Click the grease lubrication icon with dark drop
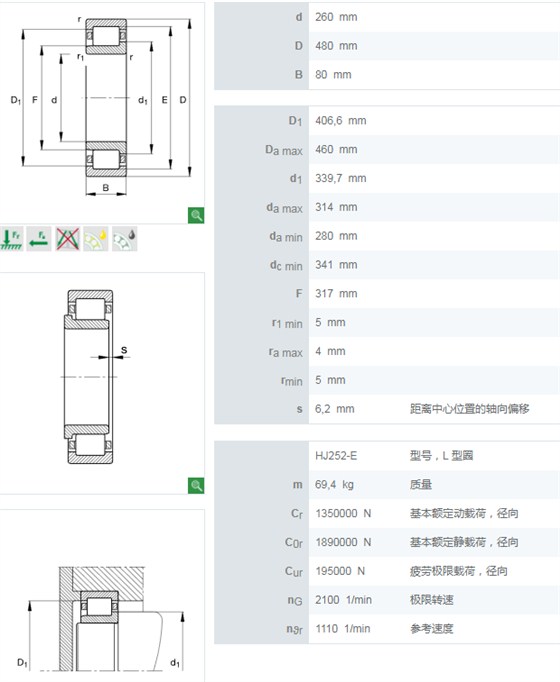 (125, 239)
